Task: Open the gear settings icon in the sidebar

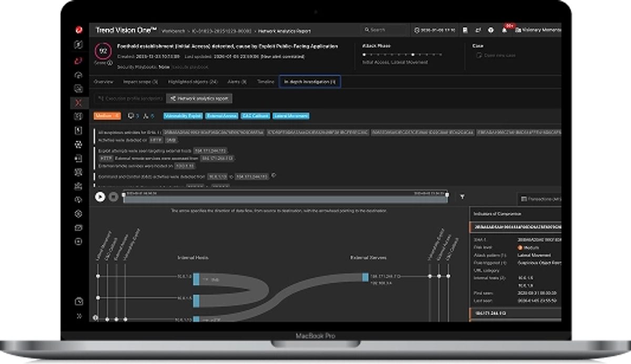Action: (x=78, y=214)
